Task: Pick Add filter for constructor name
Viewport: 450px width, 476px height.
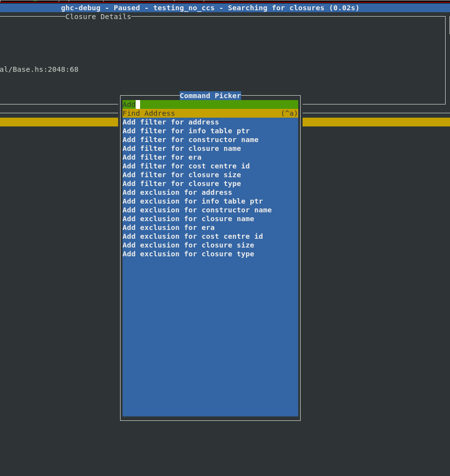Action: 190,140
